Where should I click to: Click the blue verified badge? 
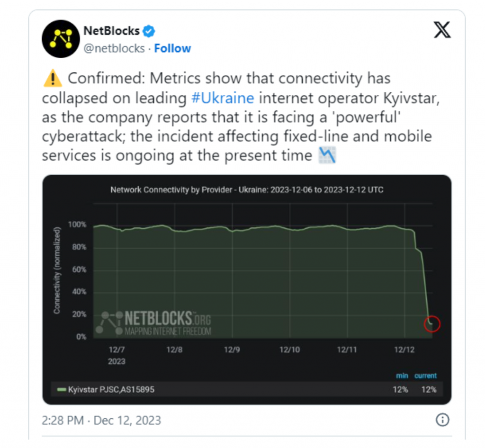(x=150, y=32)
